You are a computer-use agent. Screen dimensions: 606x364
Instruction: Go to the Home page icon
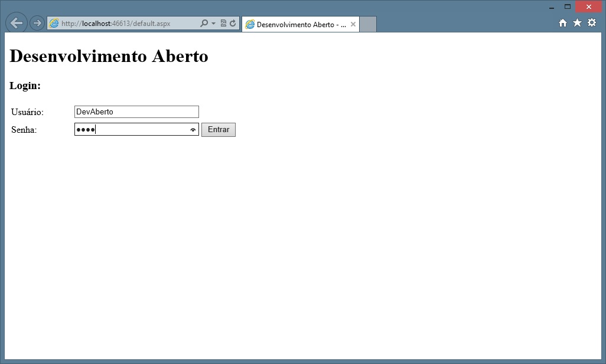pyautogui.click(x=562, y=23)
